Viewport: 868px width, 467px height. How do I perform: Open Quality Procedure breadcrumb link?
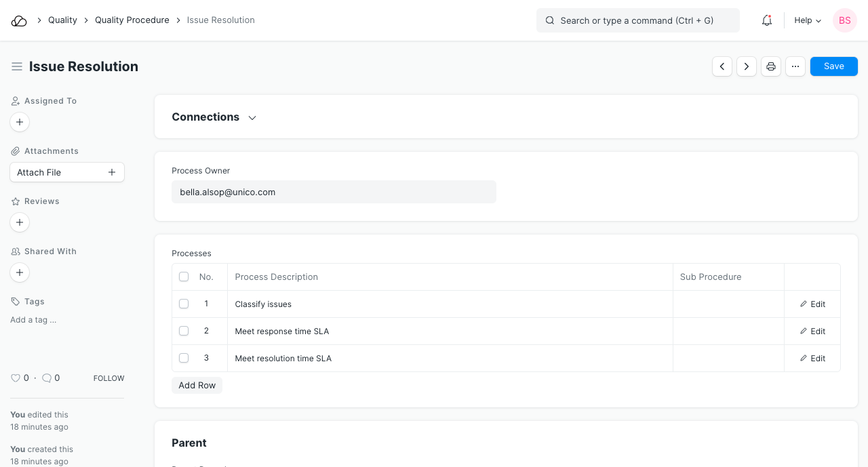coord(132,20)
